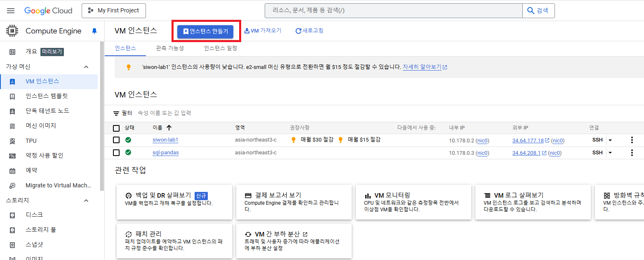Image resolution: width=644 pixels, height=260 pixels.
Task: Click the 약정 사용 할인 percent icon
Action: [12, 156]
